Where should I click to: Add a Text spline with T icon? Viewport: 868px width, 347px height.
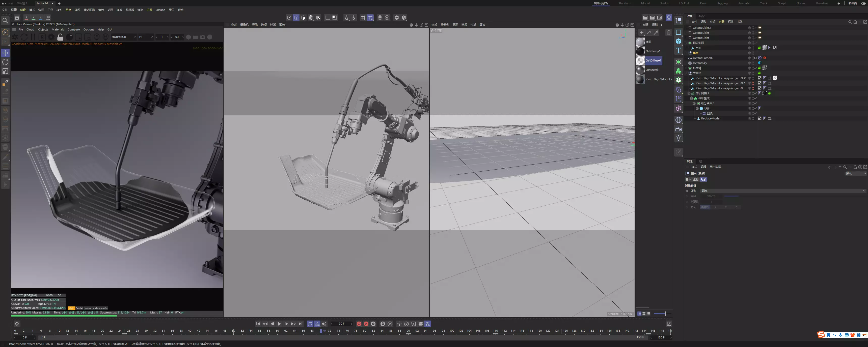coord(678,50)
